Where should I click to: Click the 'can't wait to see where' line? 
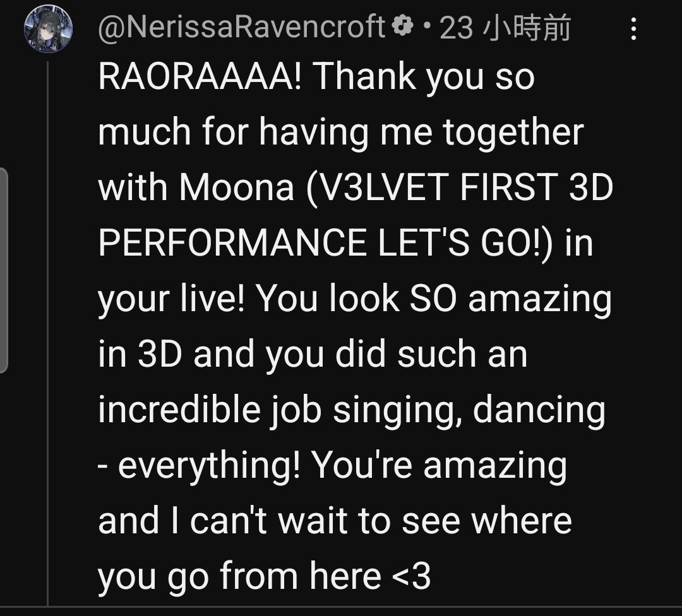point(381,521)
